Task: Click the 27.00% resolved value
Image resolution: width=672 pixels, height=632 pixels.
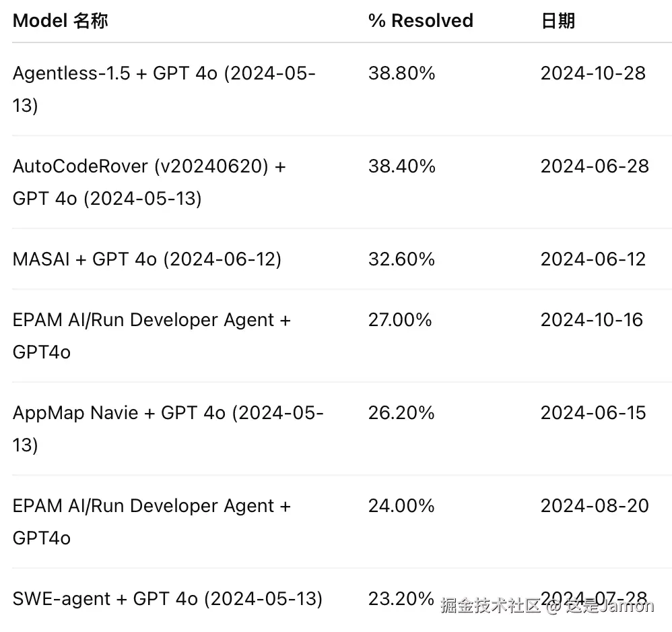Action: 400,320
